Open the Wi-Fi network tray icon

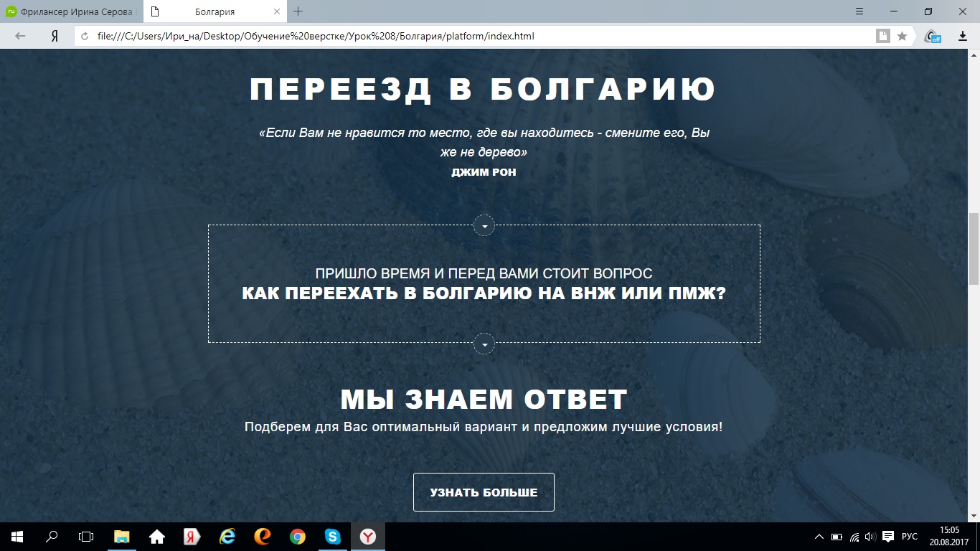[x=854, y=537]
